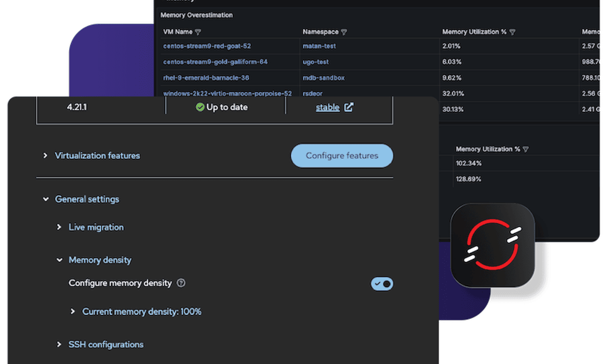Image resolution: width=607 pixels, height=364 pixels.
Task: Open the external link icon beside stable
Action: coord(349,107)
